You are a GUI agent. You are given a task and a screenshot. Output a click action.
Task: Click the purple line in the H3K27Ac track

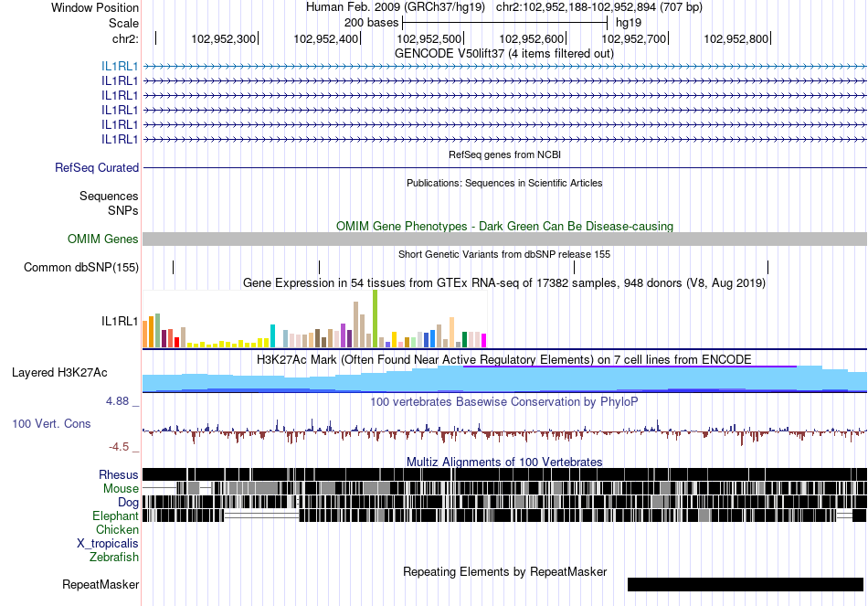pos(630,367)
